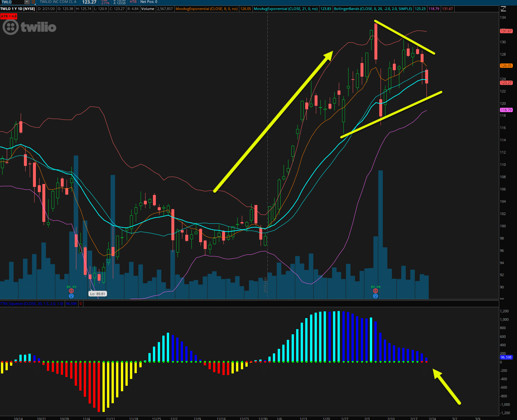Click the 2/3 date on time axis

click(367, 418)
